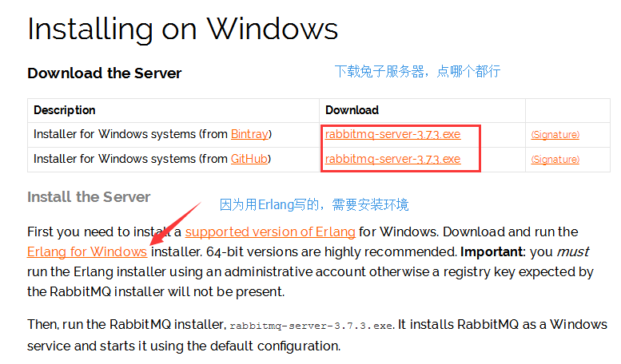Click the Installing on Windows page title
The height and width of the screenshot is (364, 621).
(182, 30)
